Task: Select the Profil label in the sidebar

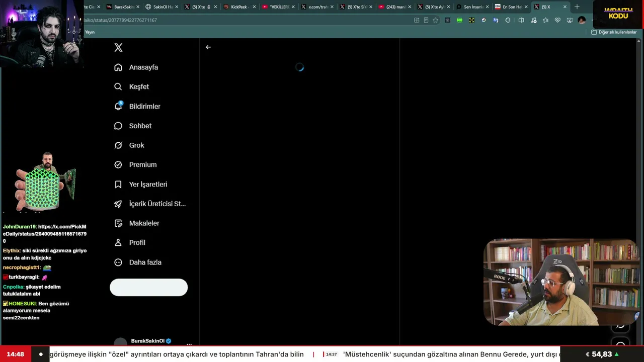Action: 137,242
